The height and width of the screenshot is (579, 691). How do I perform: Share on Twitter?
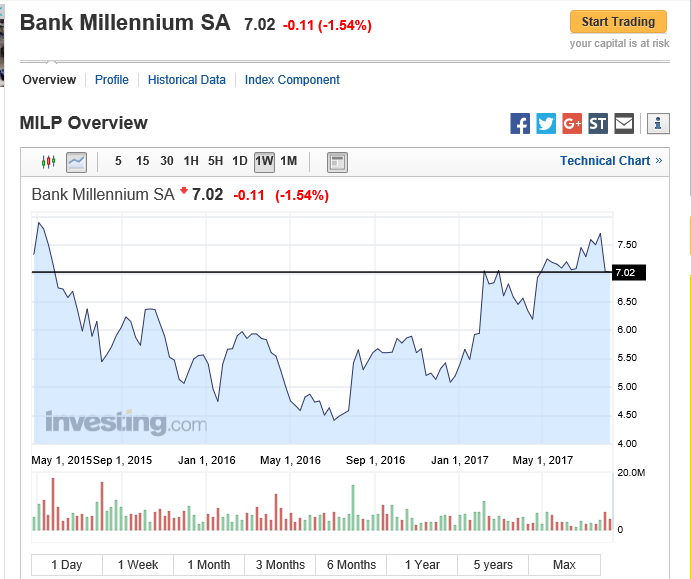(546, 123)
